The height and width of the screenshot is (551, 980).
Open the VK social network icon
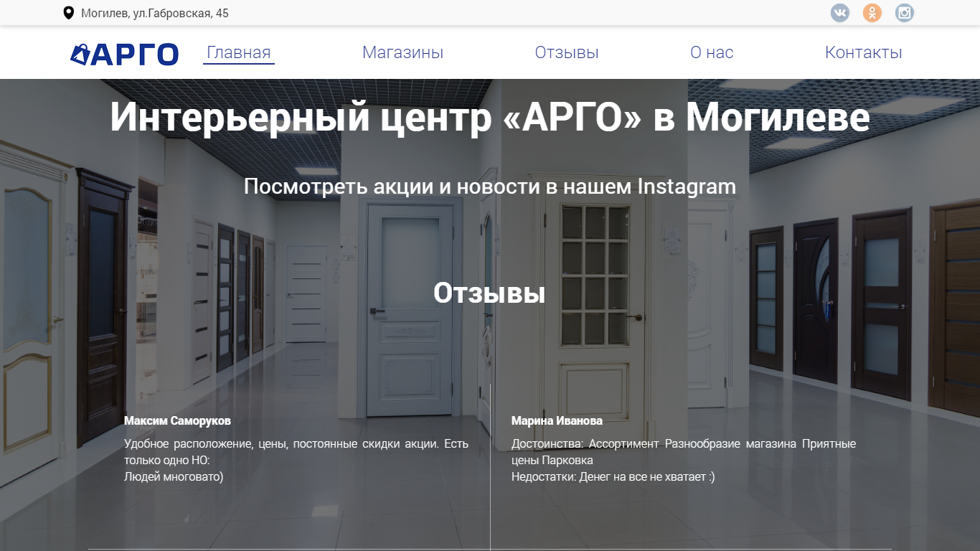coord(840,13)
